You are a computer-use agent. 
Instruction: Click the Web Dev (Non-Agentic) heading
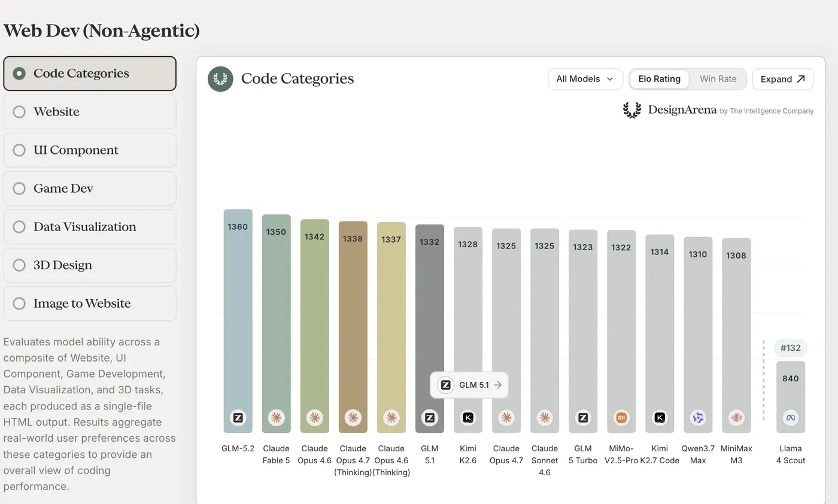102,31
